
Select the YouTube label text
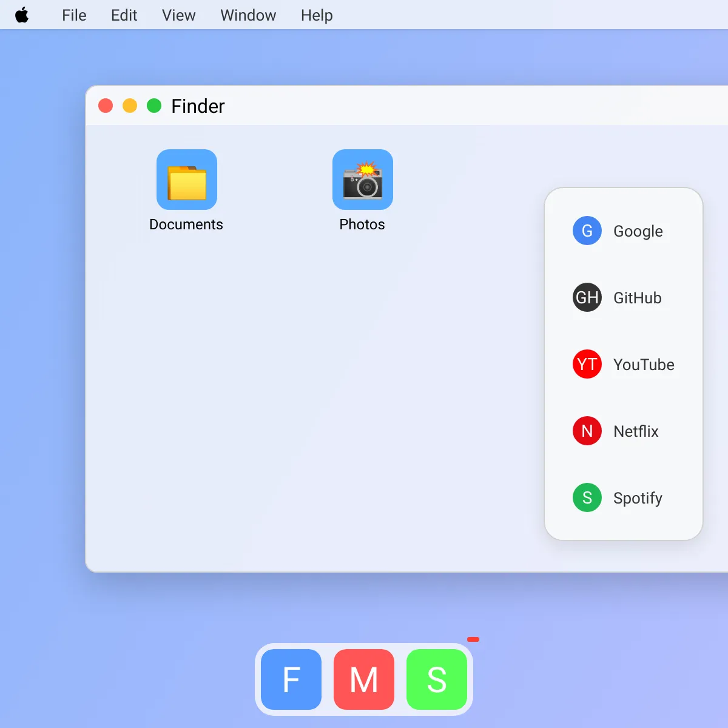pos(644,365)
